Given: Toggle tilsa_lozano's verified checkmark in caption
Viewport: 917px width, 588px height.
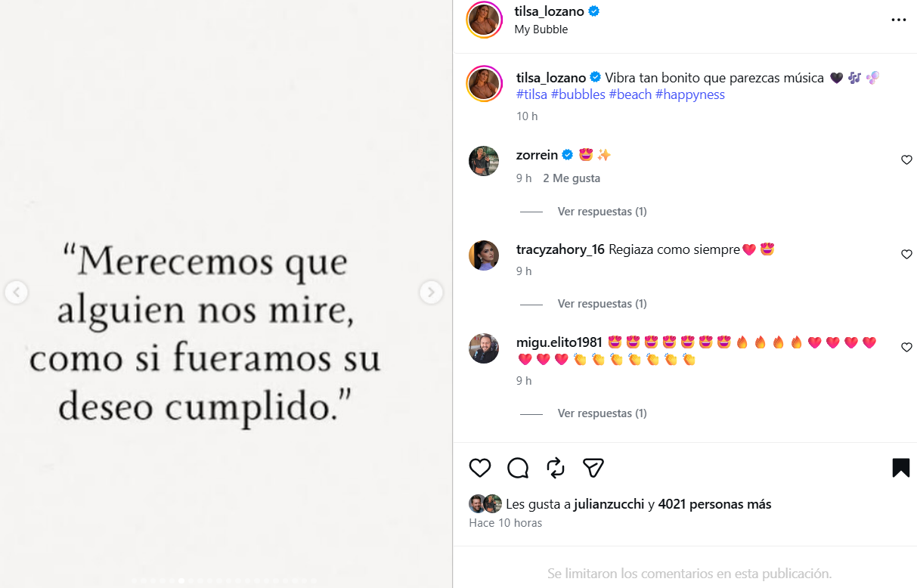Looking at the screenshot, I should point(596,77).
